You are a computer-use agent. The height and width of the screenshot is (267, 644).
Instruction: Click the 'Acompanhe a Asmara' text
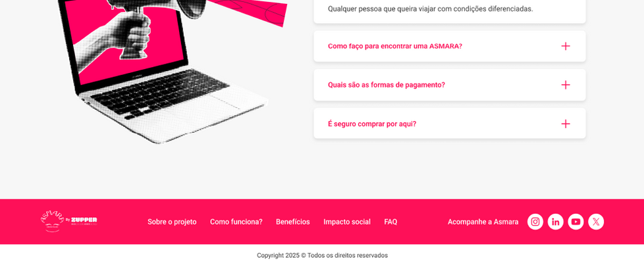click(x=483, y=222)
